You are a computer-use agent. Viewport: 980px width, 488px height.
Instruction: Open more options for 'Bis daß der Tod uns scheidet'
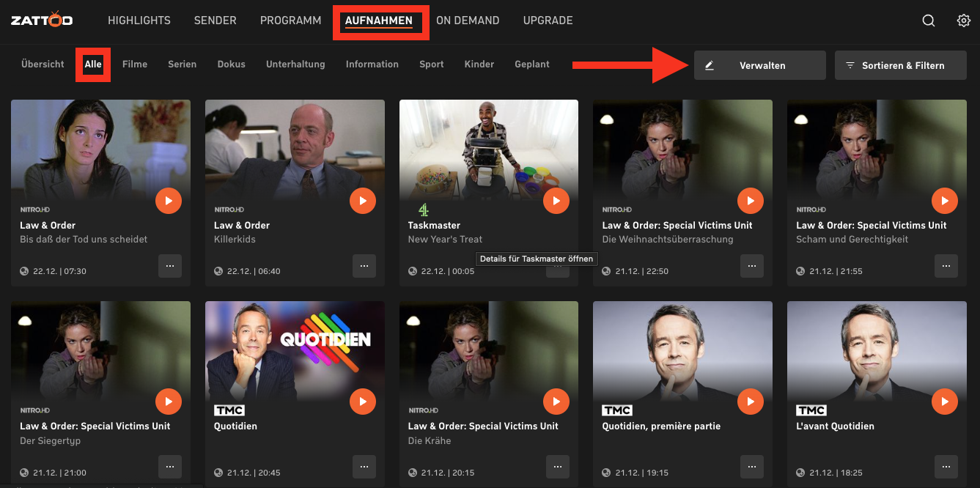click(x=170, y=266)
